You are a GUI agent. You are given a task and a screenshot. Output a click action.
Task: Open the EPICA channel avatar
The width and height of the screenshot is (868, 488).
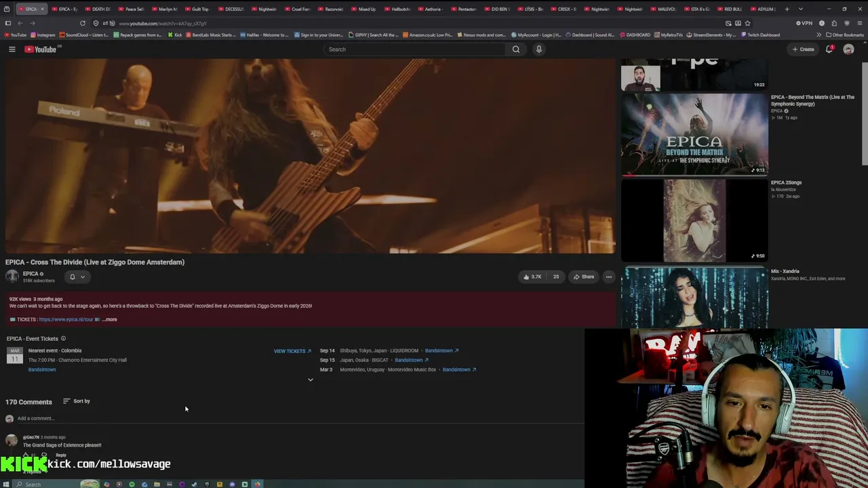point(12,277)
